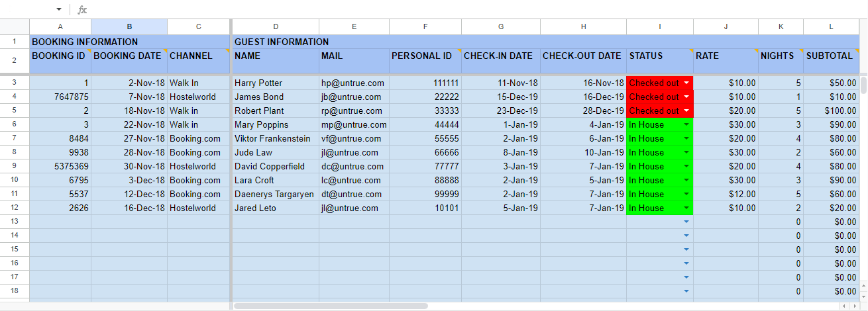Click the GUEST INFORMATION header cell
The height and width of the screenshot is (311, 868).
pos(546,42)
